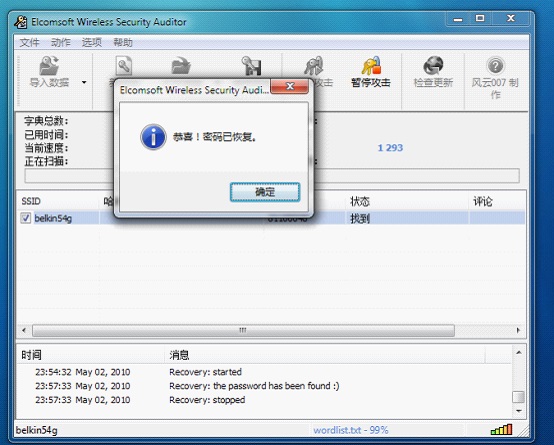554x445 pixels.
Task: Uncheck the belkin54g checkbox
Action: coord(25,218)
